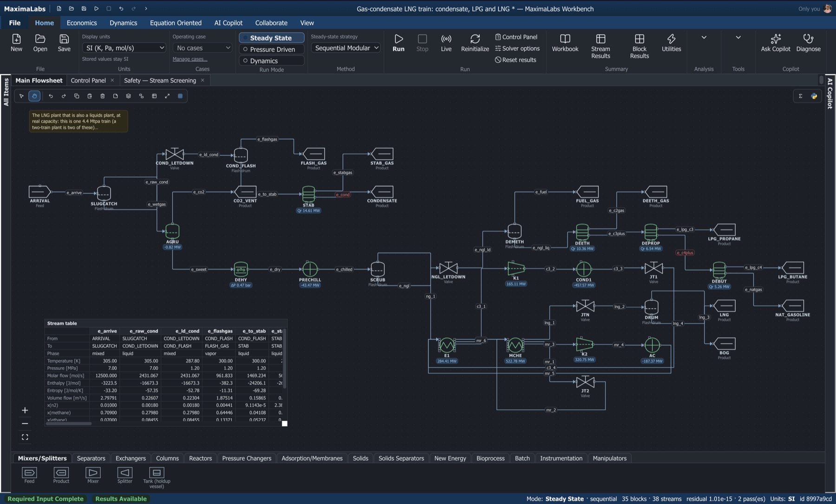Open Stream Results

click(601, 46)
